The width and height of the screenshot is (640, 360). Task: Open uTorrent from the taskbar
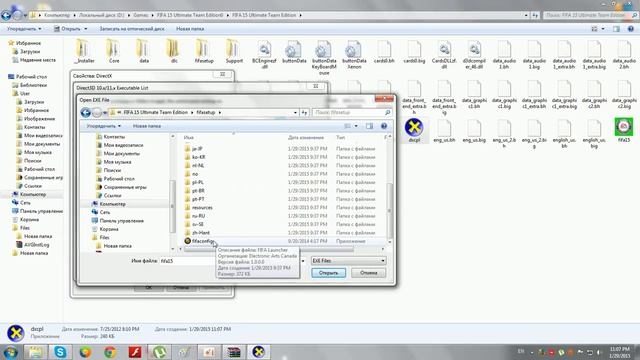point(160,352)
